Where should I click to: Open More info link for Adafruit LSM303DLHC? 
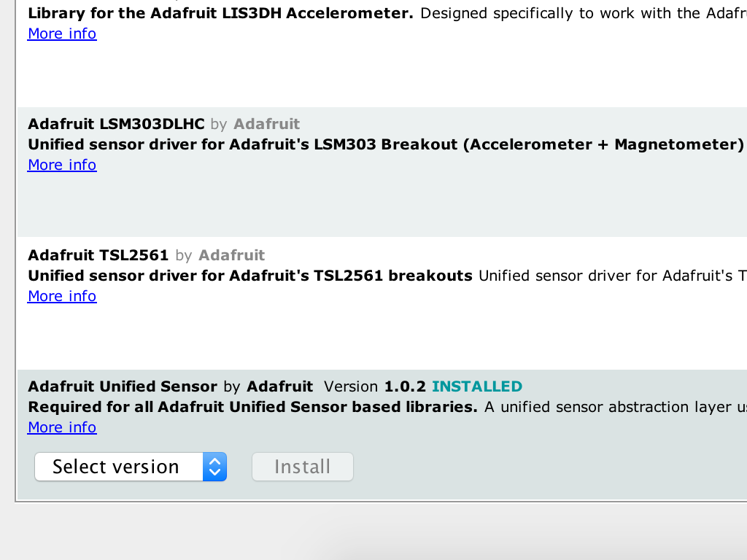(x=62, y=165)
